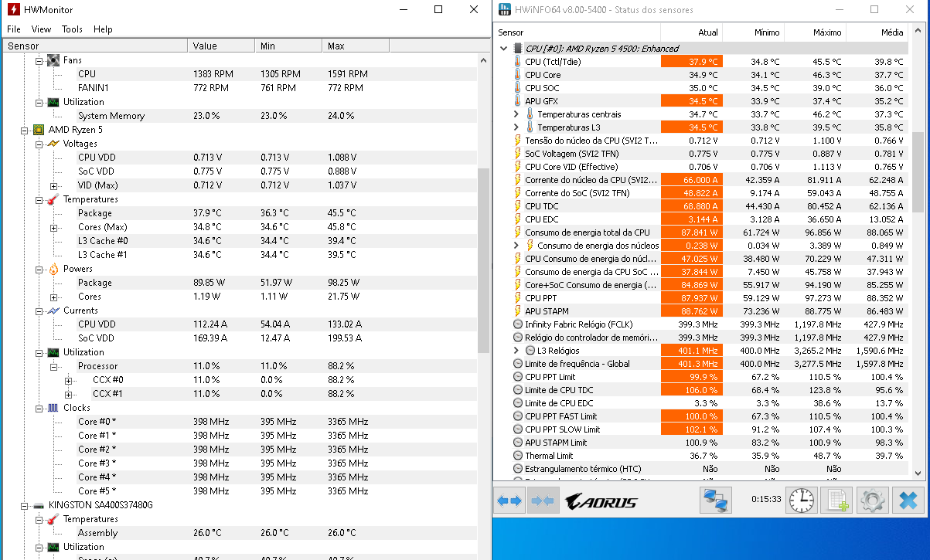Click the lightning icon beside CPU PPT

pos(518,298)
